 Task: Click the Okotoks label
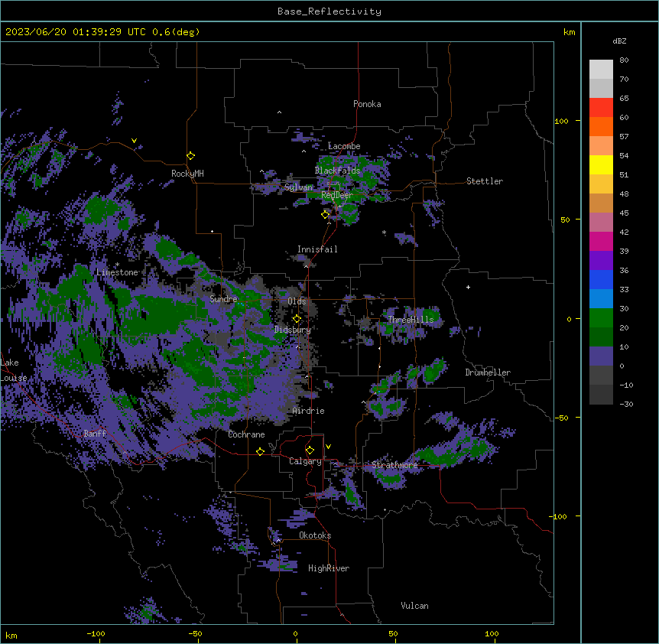[315, 535]
